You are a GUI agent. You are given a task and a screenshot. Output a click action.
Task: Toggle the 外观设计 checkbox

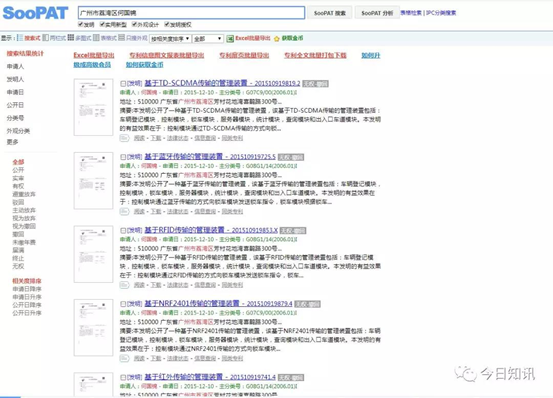[x=134, y=24]
